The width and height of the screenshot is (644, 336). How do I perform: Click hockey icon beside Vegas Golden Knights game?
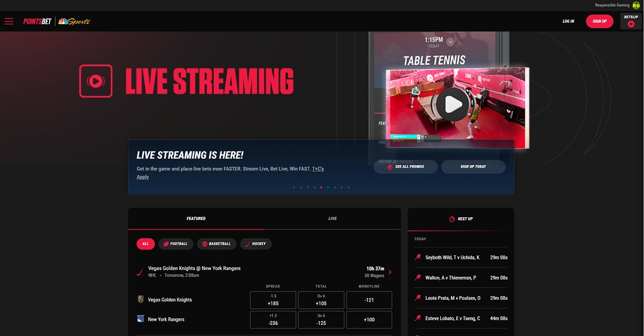click(140, 272)
